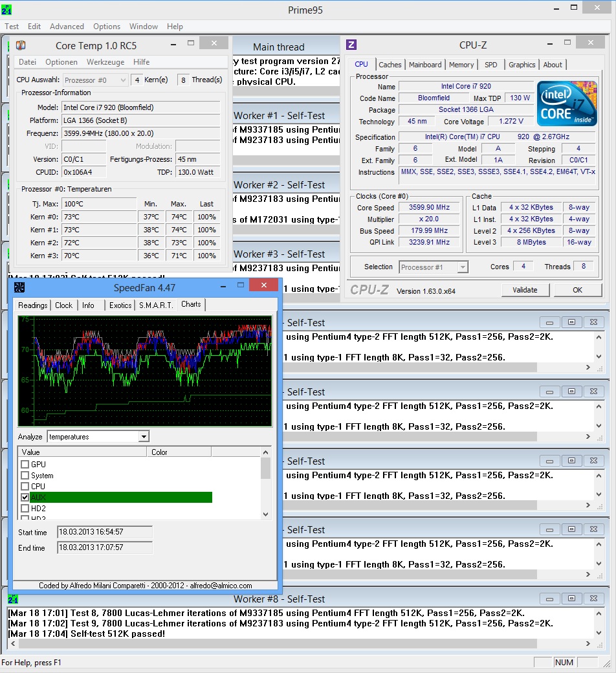616x673 pixels.
Task: Click the Start time field in SpeedFan
Action: (105, 532)
